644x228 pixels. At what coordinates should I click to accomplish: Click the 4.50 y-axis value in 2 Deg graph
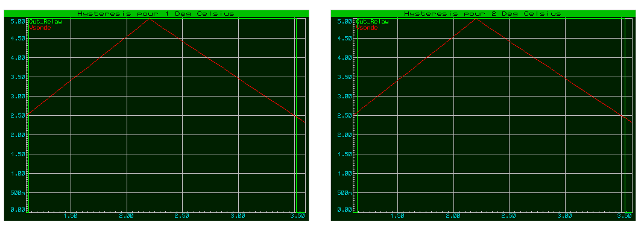click(344, 38)
